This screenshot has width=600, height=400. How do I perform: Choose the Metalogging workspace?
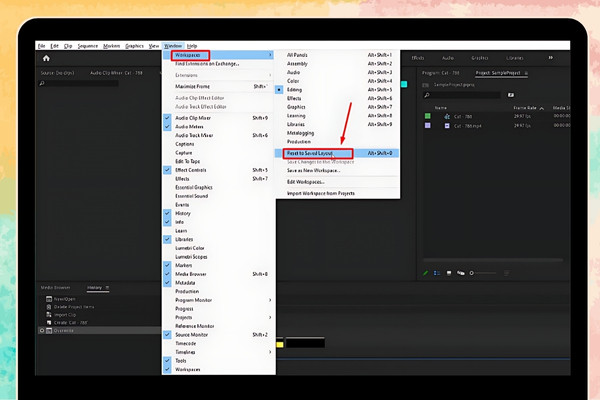338,133
